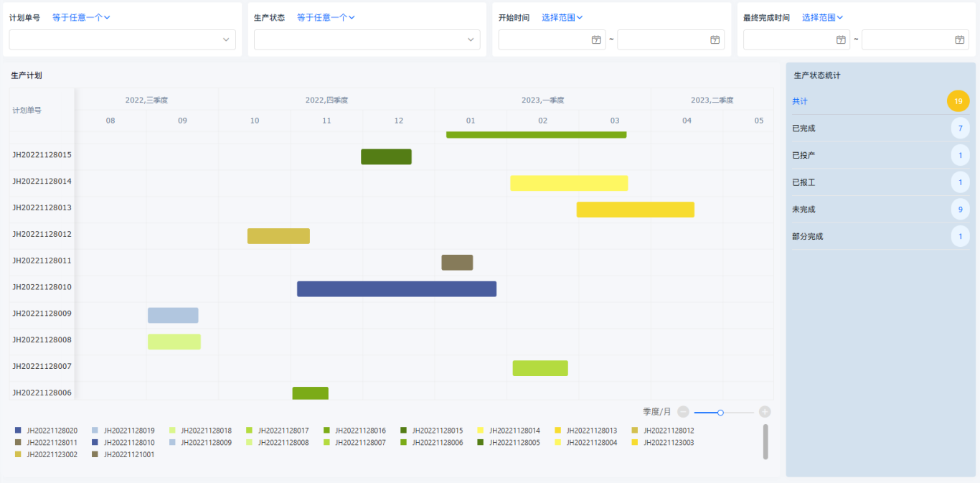Toggle legend item JH20221128005
980x483 pixels.
(509, 443)
